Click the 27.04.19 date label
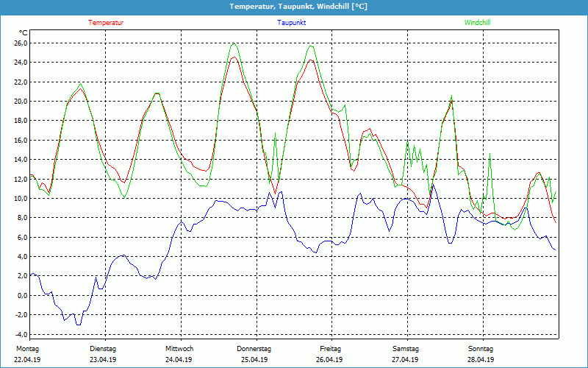588x368 pixels. click(405, 360)
